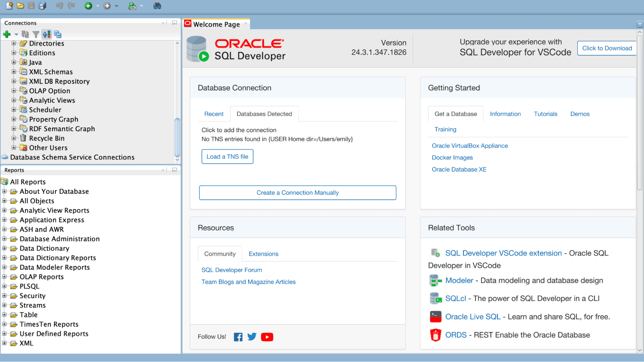Open the Training tab

pos(445,129)
